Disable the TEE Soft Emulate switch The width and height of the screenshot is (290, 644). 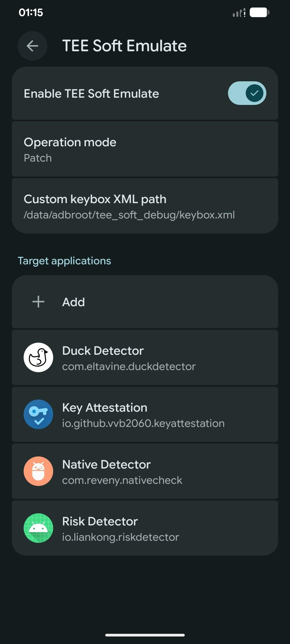tap(247, 93)
